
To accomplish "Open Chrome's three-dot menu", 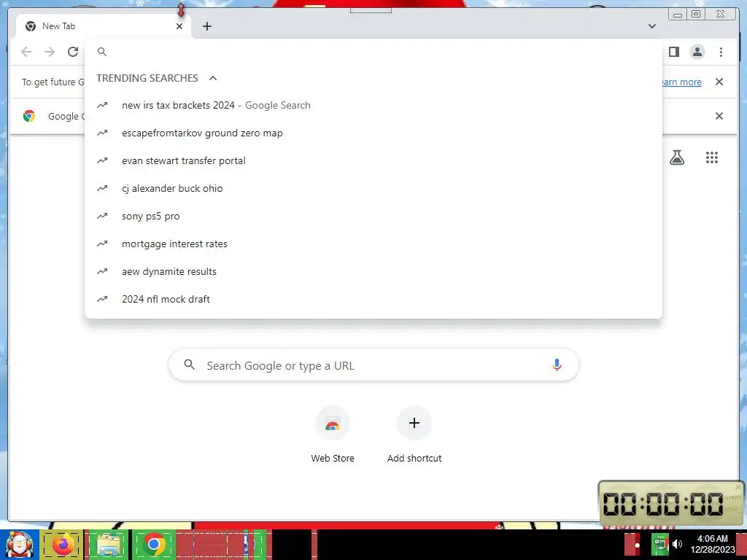I will click(x=721, y=52).
